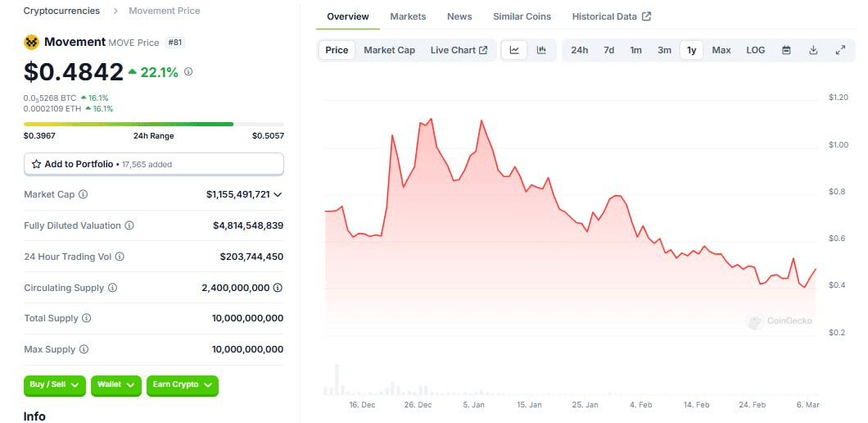Open the calendar date range picker
Image resolution: width=868 pixels, height=423 pixels.
tap(786, 50)
